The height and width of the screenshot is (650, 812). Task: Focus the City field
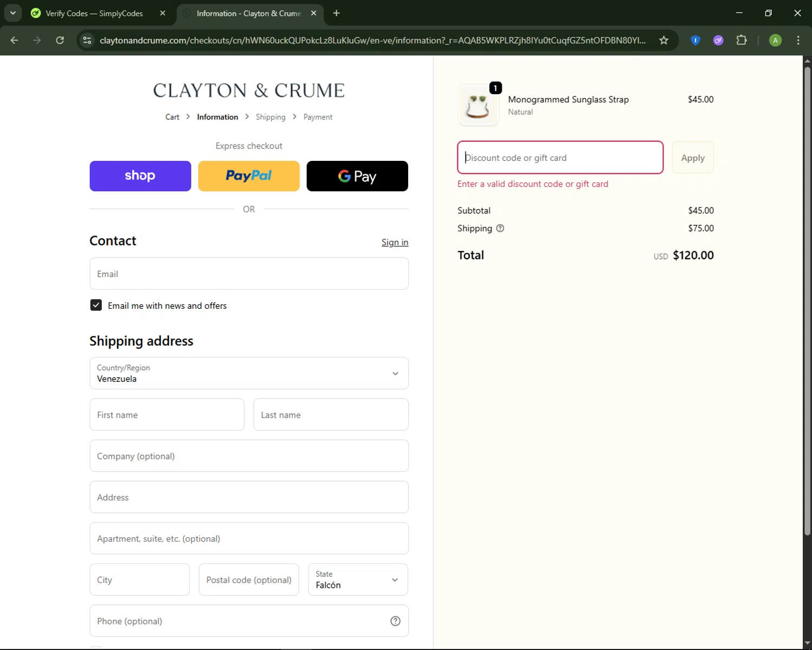pos(140,580)
